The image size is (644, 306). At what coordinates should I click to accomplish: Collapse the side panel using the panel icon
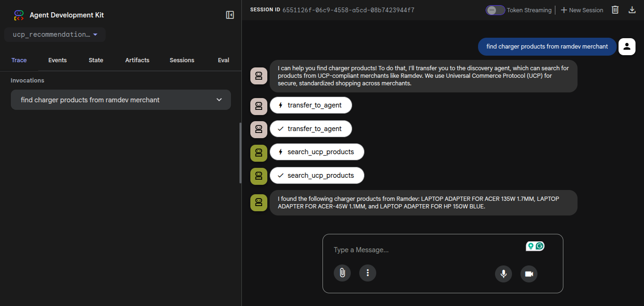pyautogui.click(x=230, y=15)
